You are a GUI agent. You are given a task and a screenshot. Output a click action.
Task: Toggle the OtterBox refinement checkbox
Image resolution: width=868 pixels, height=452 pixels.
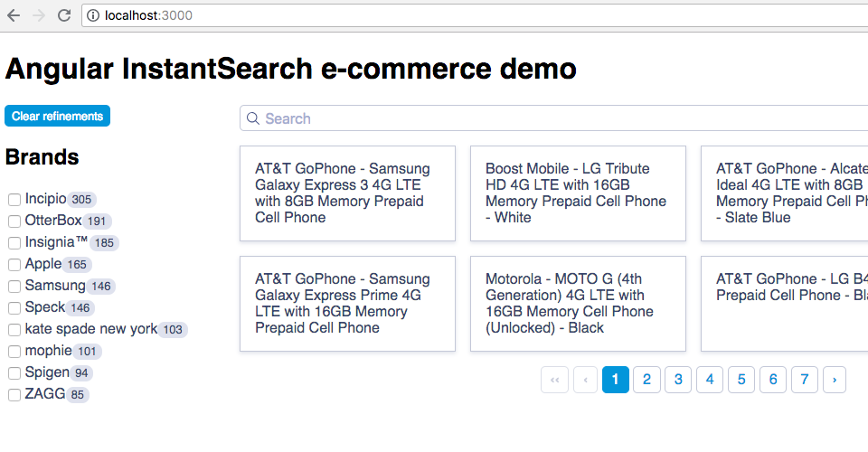tap(14, 221)
